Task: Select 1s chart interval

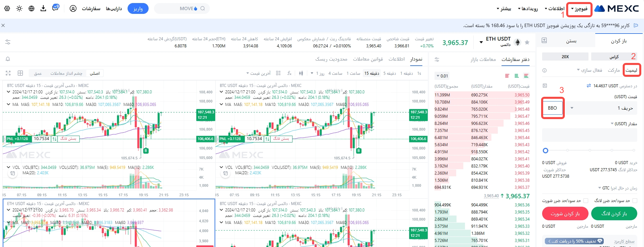Action: [x=419, y=73]
